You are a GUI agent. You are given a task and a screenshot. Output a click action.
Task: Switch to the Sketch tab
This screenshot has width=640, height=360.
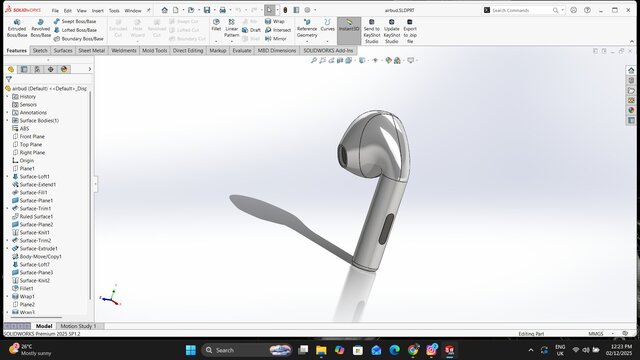[x=40, y=51]
